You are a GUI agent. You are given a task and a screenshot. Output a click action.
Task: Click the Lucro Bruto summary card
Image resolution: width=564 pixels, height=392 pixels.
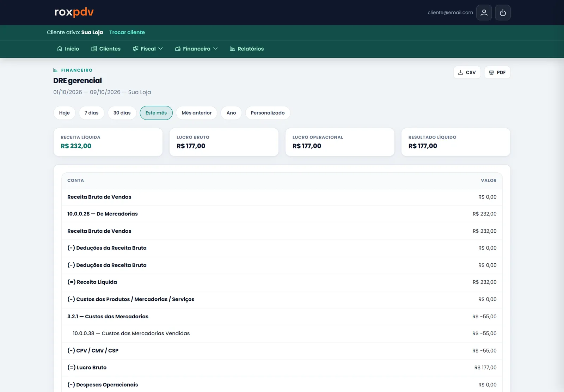[224, 142]
